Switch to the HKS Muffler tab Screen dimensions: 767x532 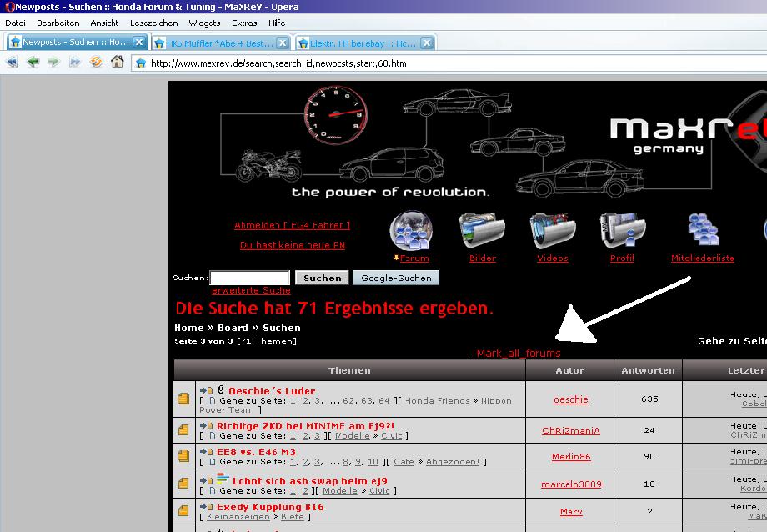point(221,43)
